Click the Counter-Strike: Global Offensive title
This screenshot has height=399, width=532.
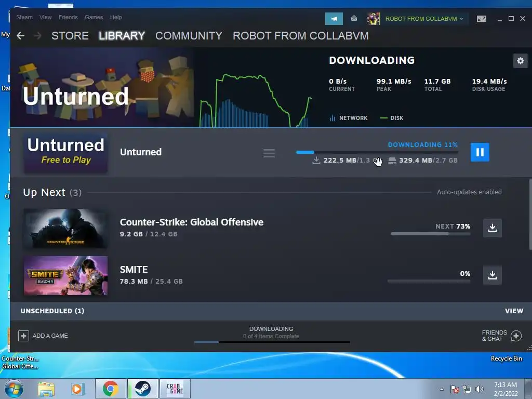click(191, 222)
